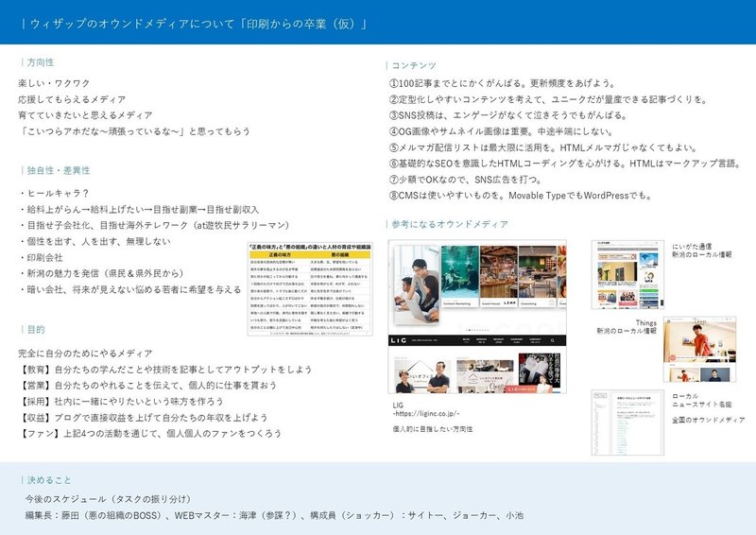Click the bullet 個性を出す、人を出す、無理しない
The width and height of the screenshot is (756, 535).
click(x=95, y=241)
